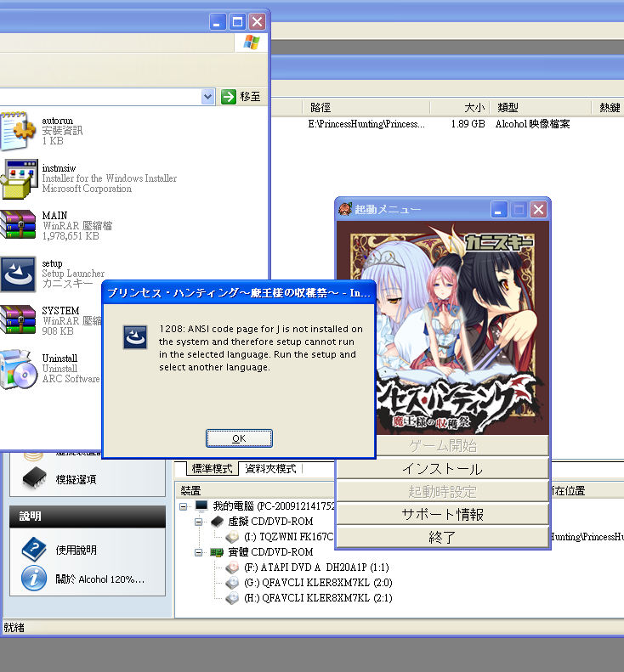Click the 終了 button to exit launcher

click(442, 537)
